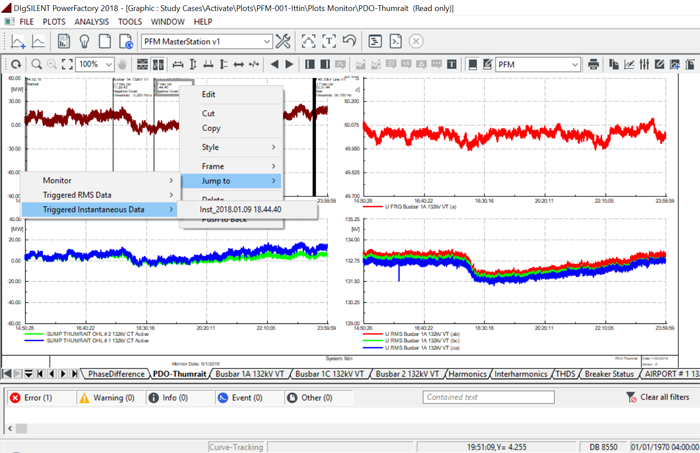Click the lightbulb icon in the toolbar
This screenshot has height=453, width=700.
[84, 41]
